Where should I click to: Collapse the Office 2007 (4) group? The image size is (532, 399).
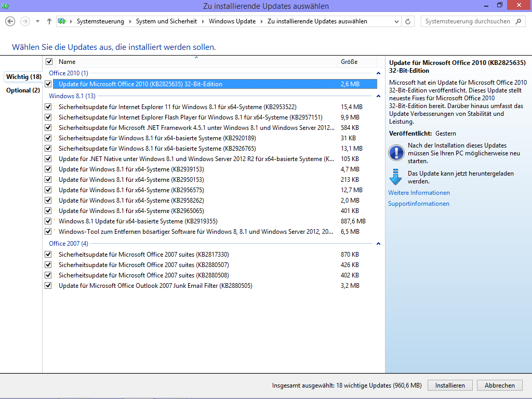coord(378,244)
